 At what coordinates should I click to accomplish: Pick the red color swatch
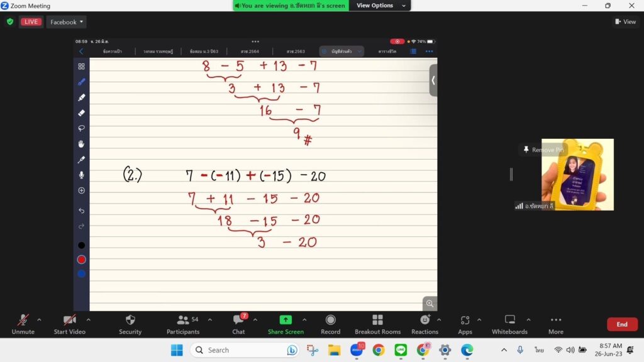81,260
